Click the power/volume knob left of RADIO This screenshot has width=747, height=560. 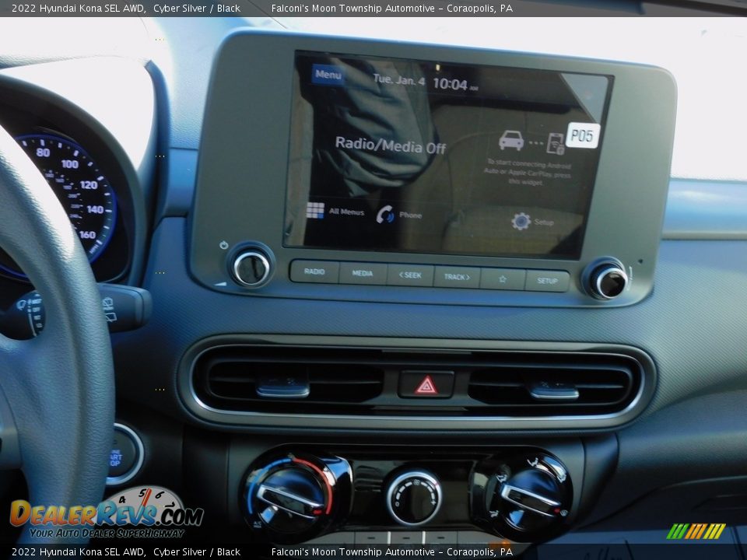251,268
